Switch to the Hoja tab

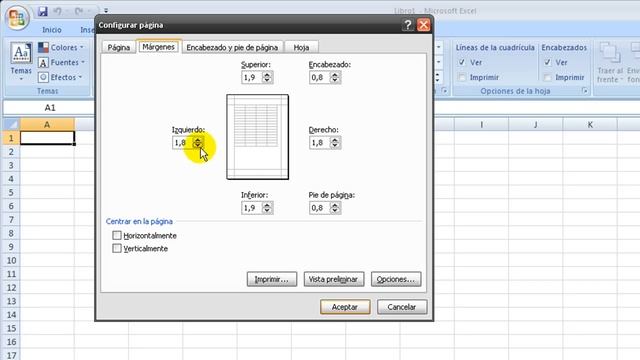click(301, 47)
